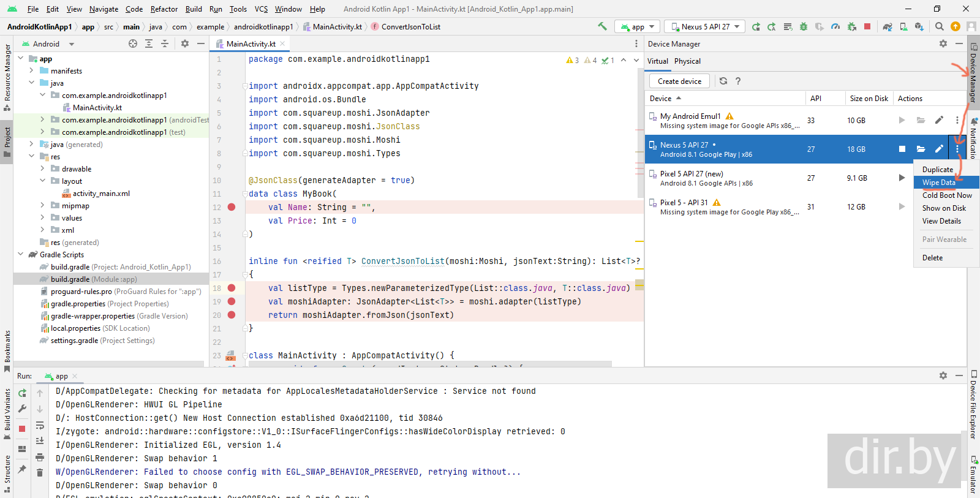980x498 pixels.
Task: Toggle soft-wrap in Run console
Action: click(40, 425)
